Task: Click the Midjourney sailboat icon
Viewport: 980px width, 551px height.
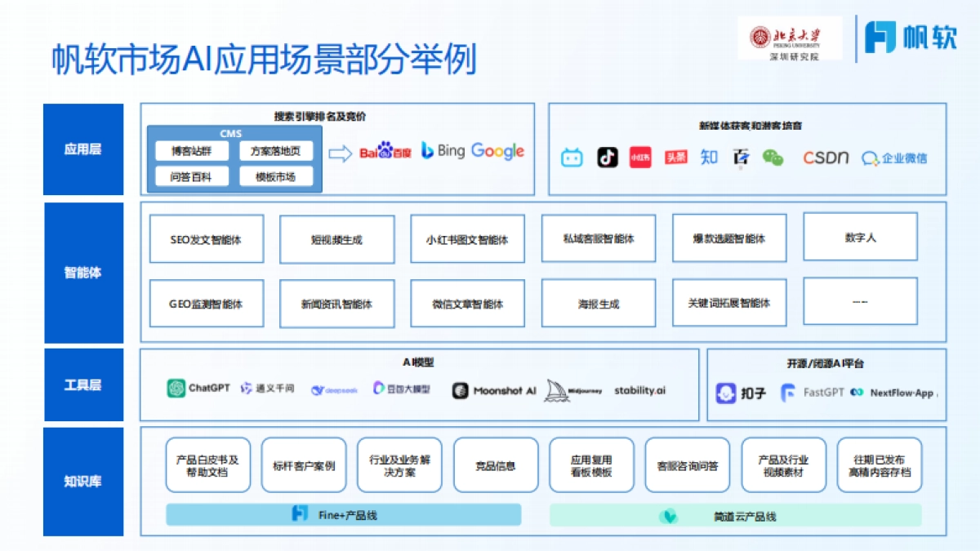Action: pos(555,389)
